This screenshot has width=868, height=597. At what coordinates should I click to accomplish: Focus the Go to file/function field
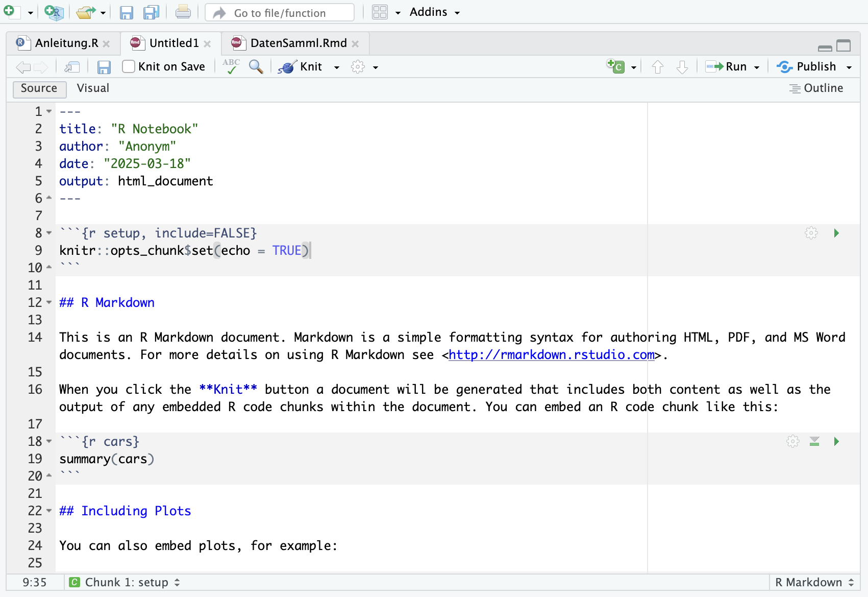pos(280,12)
